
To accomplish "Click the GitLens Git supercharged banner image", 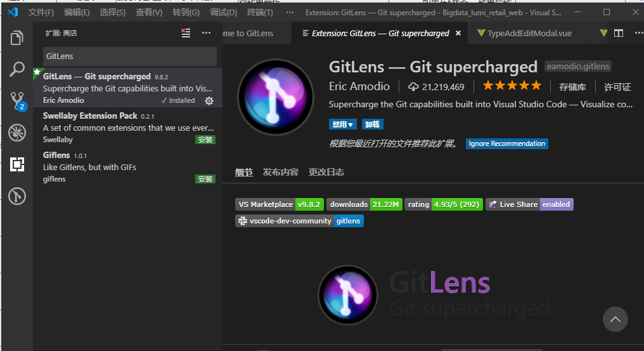I will pyautogui.click(x=435, y=295).
